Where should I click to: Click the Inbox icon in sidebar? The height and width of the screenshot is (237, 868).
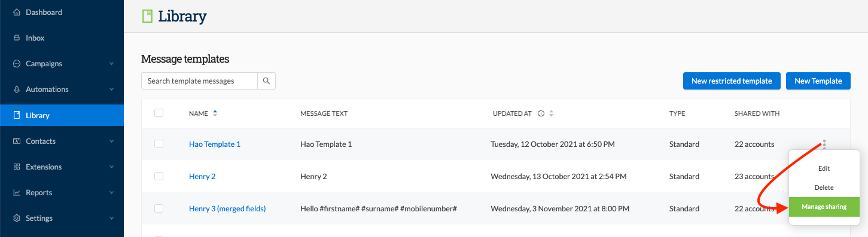pos(17,38)
